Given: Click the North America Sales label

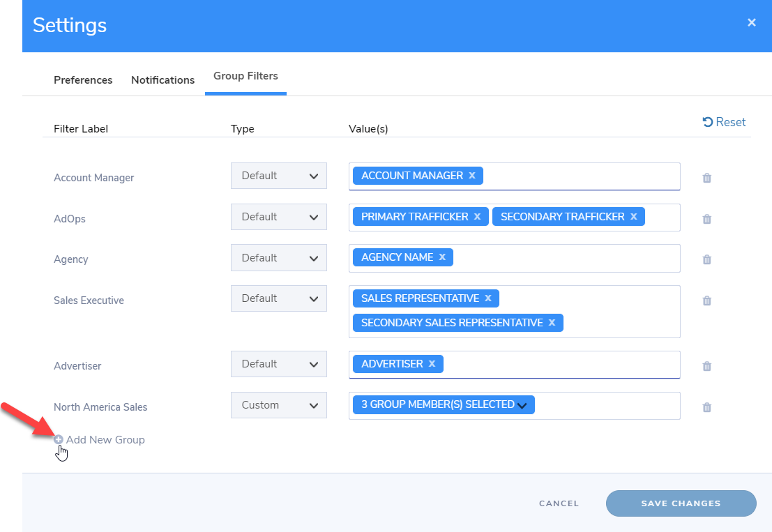Looking at the screenshot, I should (100, 407).
